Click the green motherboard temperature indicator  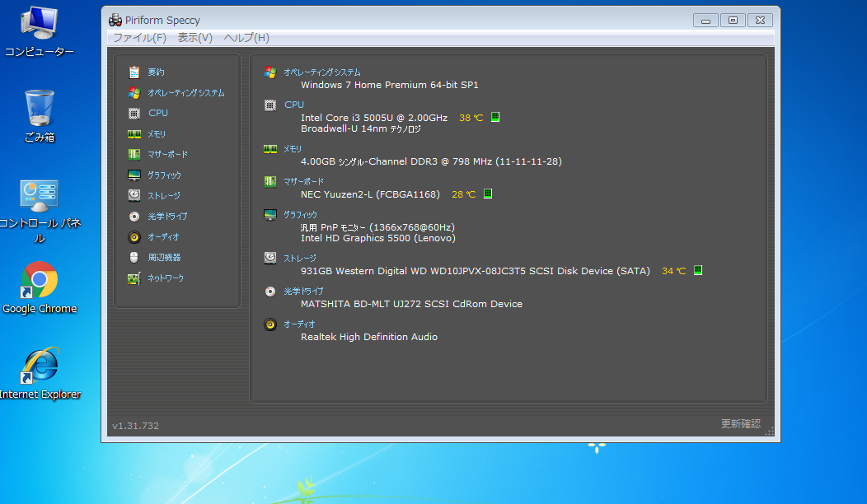point(488,194)
